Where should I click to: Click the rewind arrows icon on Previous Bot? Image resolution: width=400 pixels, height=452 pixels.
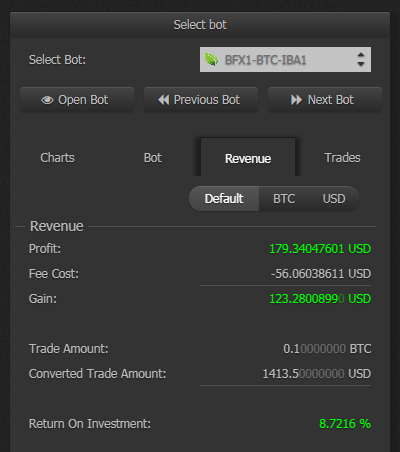click(x=164, y=100)
